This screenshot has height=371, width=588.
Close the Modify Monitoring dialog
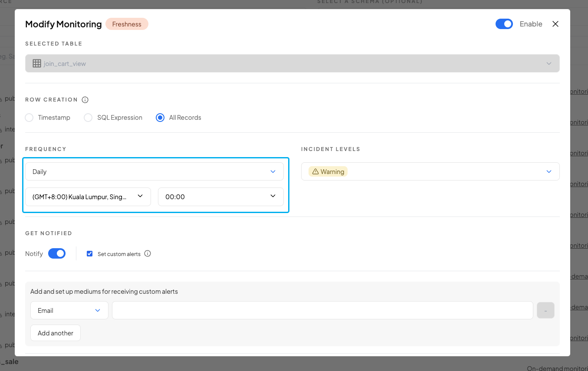point(555,24)
